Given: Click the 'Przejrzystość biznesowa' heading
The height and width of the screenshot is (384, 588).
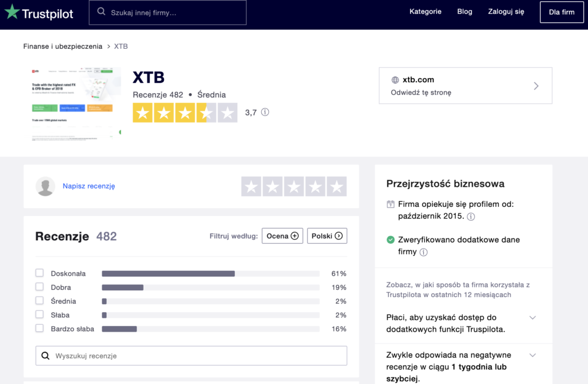Looking at the screenshot, I should tap(445, 184).
